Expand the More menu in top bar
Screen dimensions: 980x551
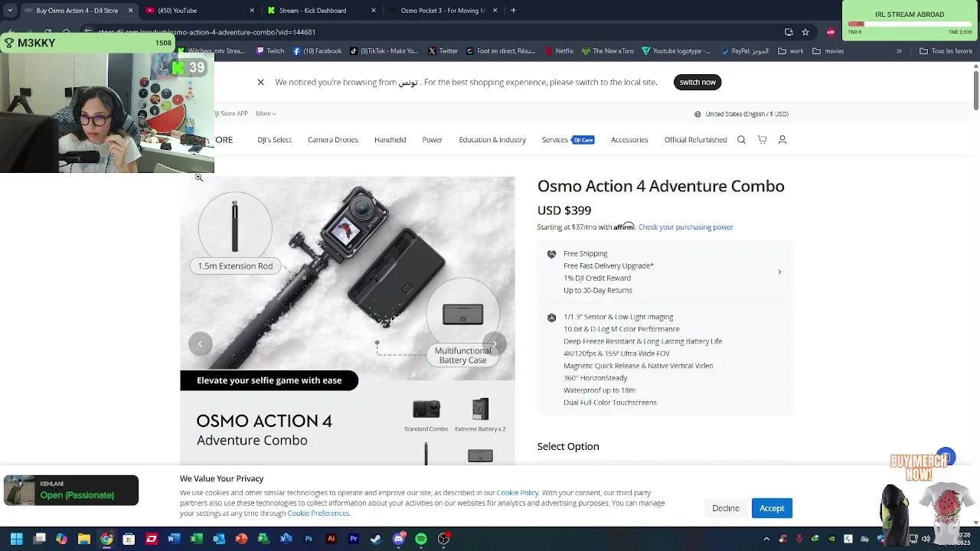(x=266, y=113)
